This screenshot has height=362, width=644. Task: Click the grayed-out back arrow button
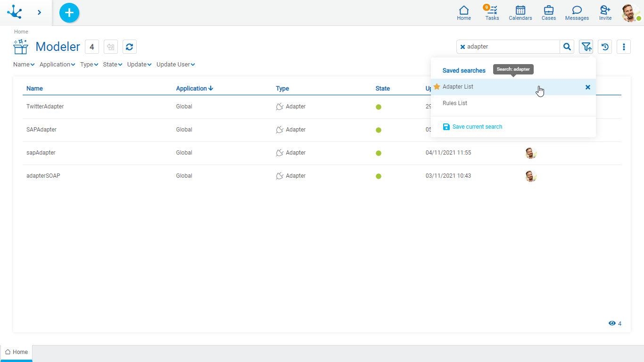111,47
